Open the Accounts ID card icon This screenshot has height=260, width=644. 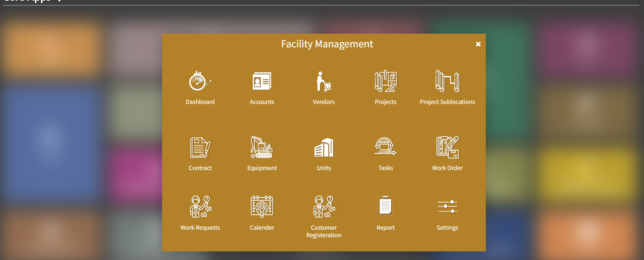coord(262,81)
